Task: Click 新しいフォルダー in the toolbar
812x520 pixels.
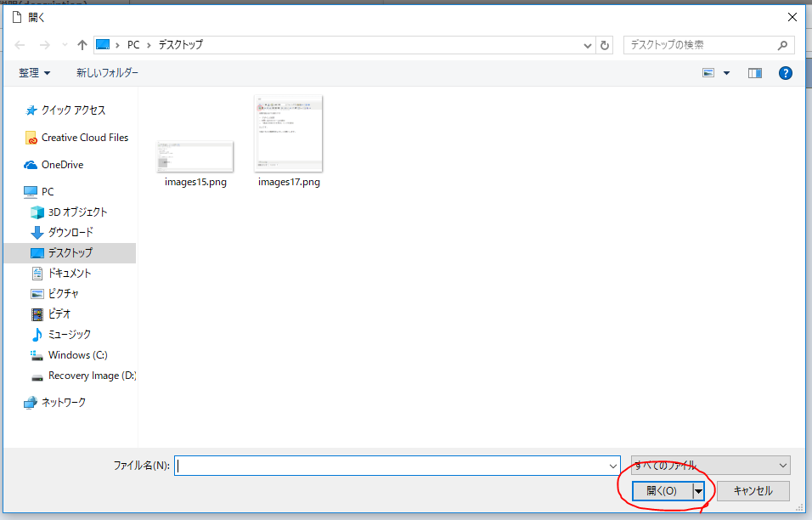Action: coord(107,73)
